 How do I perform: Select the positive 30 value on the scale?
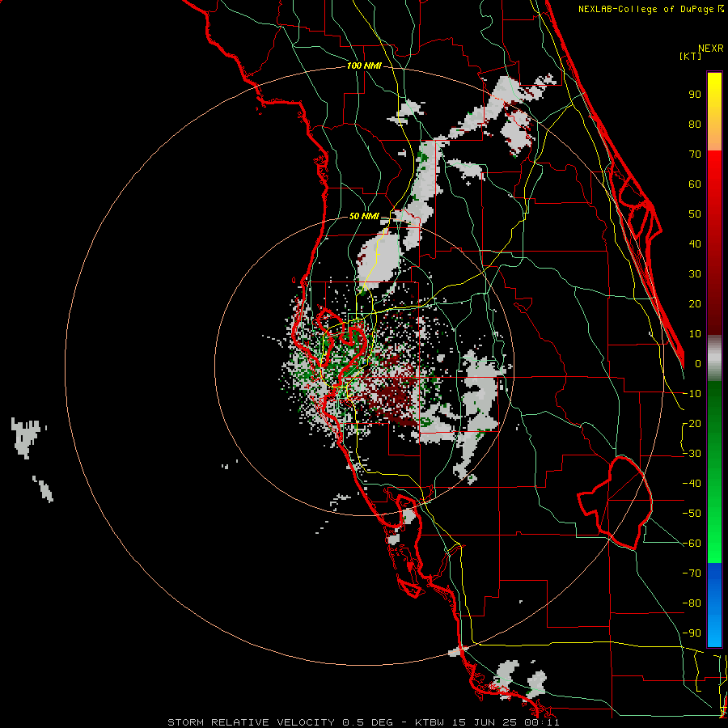point(695,274)
